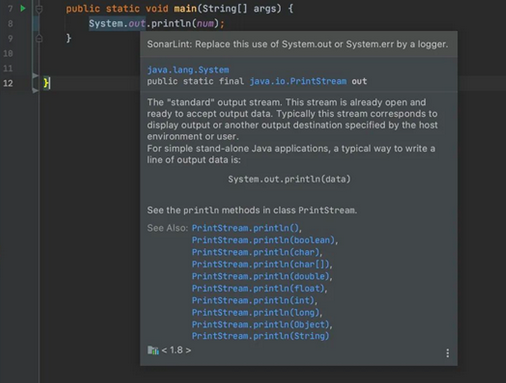Collapse the block at the line 9 fold marker
The width and height of the screenshot is (506, 383).
pos(39,39)
